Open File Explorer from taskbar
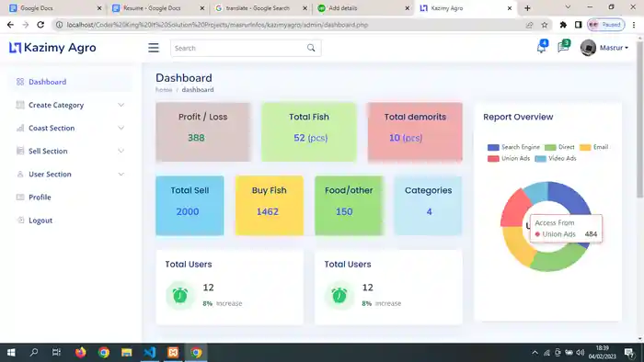This screenshot has width=644, height=362. coord(127,352)
